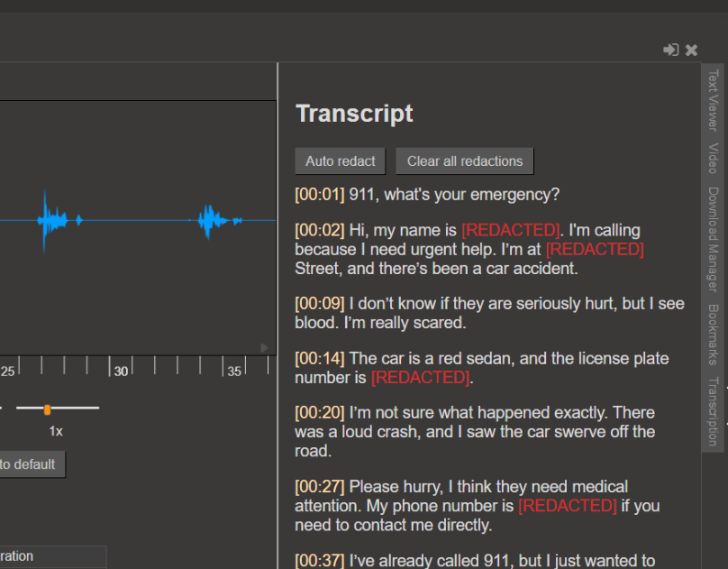Screen dimensions: 728x569
Task: Go to the [00:14] timestamp line
Action: click(320, 359)
